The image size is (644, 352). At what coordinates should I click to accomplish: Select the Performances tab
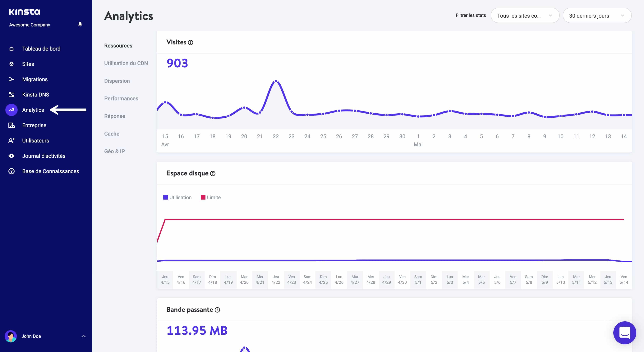pyautogui.click(x=121, y=98)
